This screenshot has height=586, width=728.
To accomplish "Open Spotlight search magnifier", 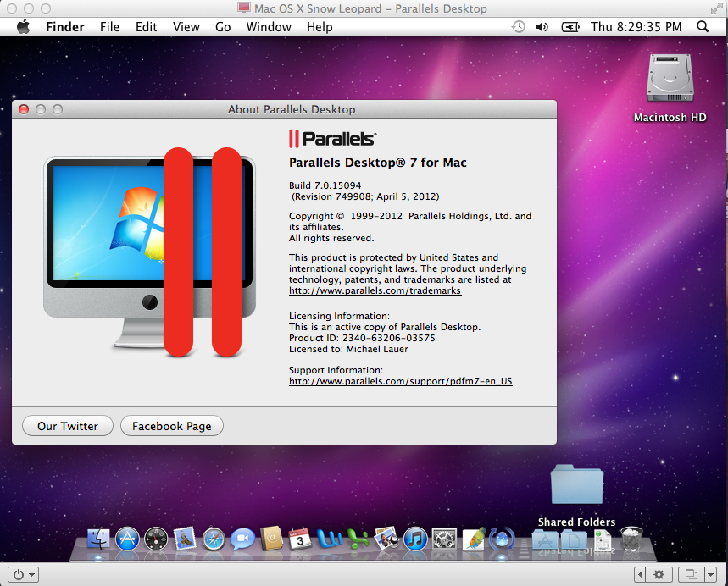I will click(x=703, y=26).
